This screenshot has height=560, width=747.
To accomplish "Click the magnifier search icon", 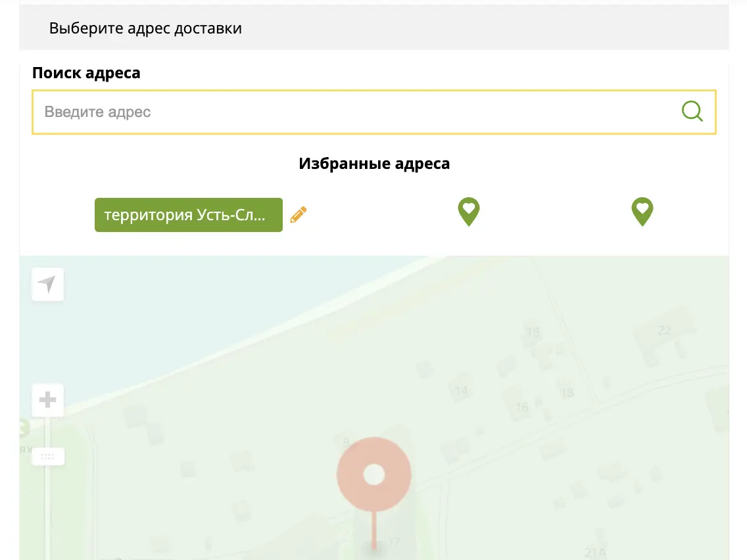I will point(692,112).
